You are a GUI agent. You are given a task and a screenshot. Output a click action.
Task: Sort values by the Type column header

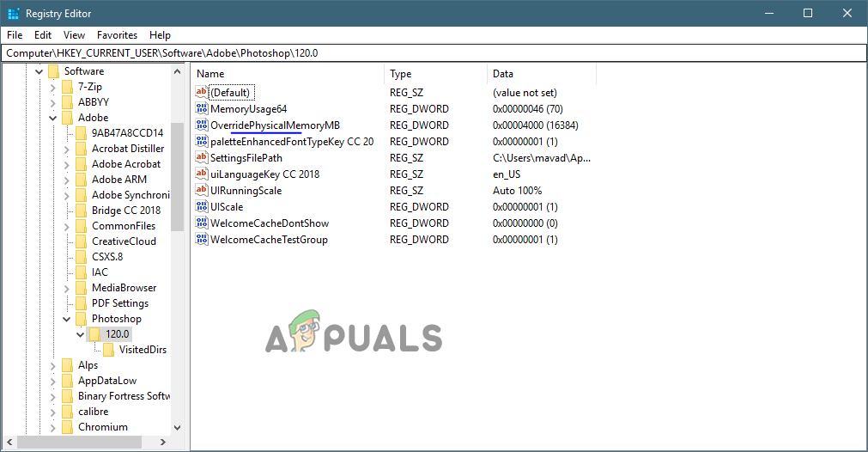435,74
